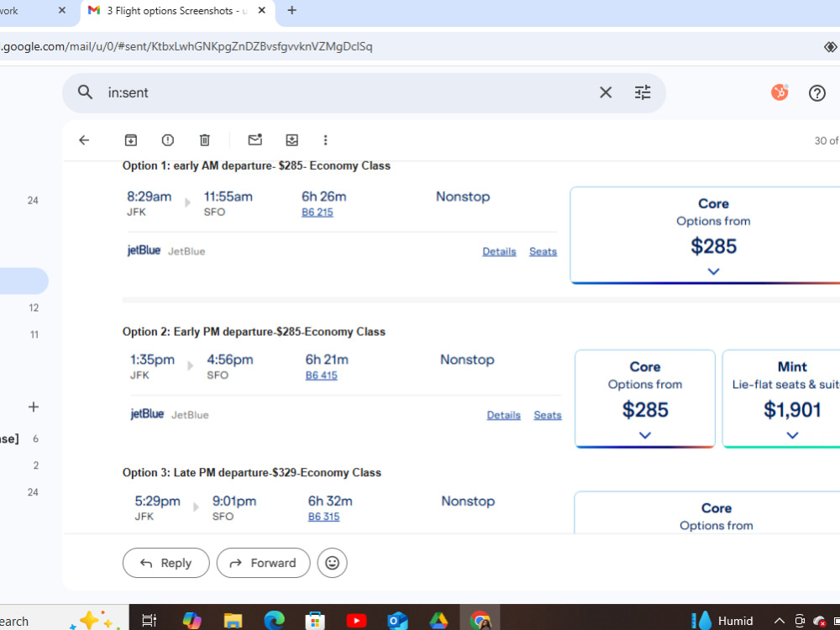Forward this email
This screenshot has height=630, width=840.
click(263, 563)
